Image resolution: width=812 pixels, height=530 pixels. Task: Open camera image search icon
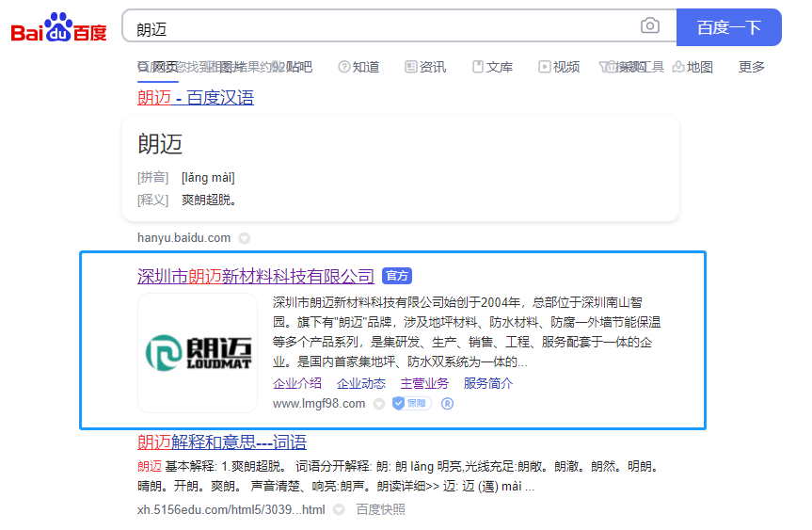click(x=650, y=25)
